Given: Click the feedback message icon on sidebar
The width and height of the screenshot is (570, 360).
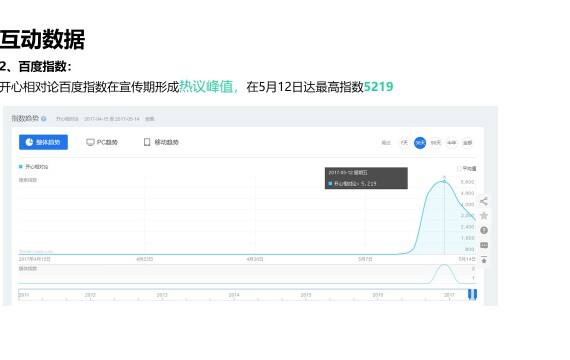Looking at the screenshot, I should [483, 245].
